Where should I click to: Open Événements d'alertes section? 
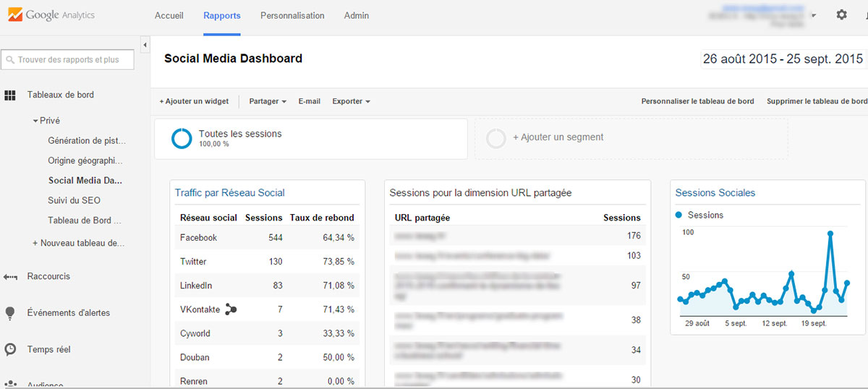[x=69, y=313]
